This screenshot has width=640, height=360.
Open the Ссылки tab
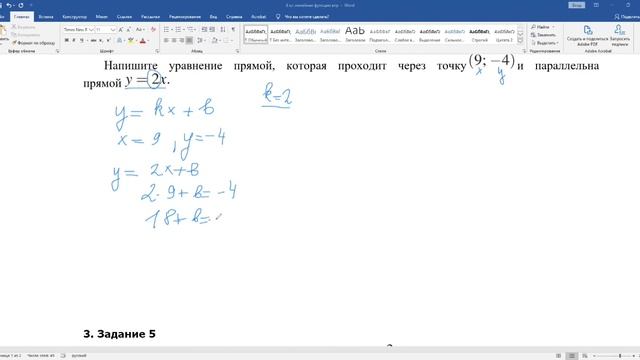pos(124,17)
